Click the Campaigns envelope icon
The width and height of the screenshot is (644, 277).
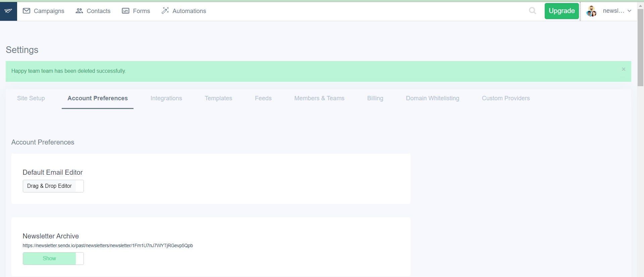coord(26,11)
